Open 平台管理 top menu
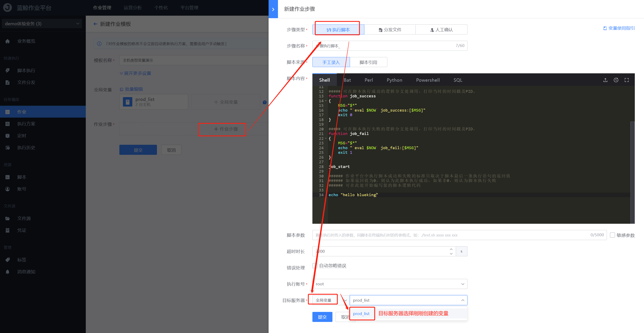644x333 pixels. (x=189, y=8)
